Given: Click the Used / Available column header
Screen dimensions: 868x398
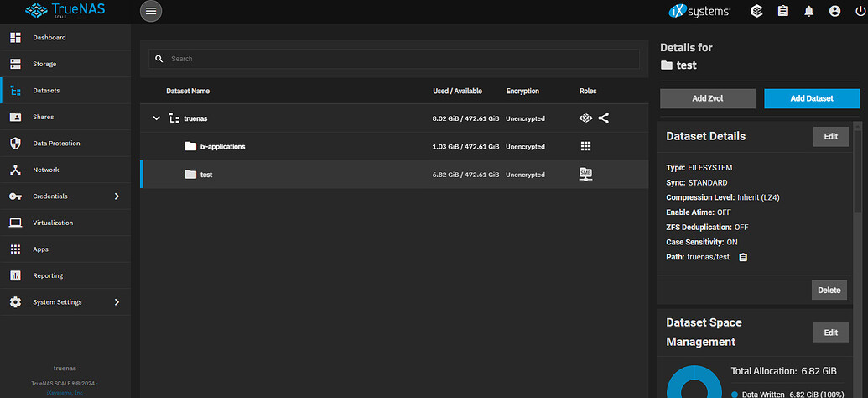Looking at the screenshot, I should pos(457,91).
